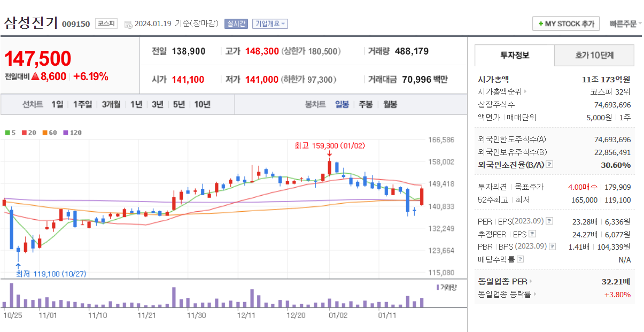Click the 고가 value 148,300
This screenshot has width=644, height=332.
pos(262,51)
